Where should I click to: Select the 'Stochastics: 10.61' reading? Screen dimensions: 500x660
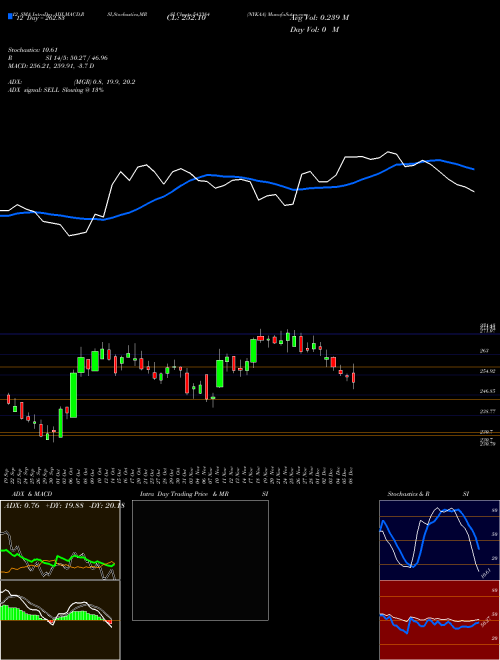32,50
